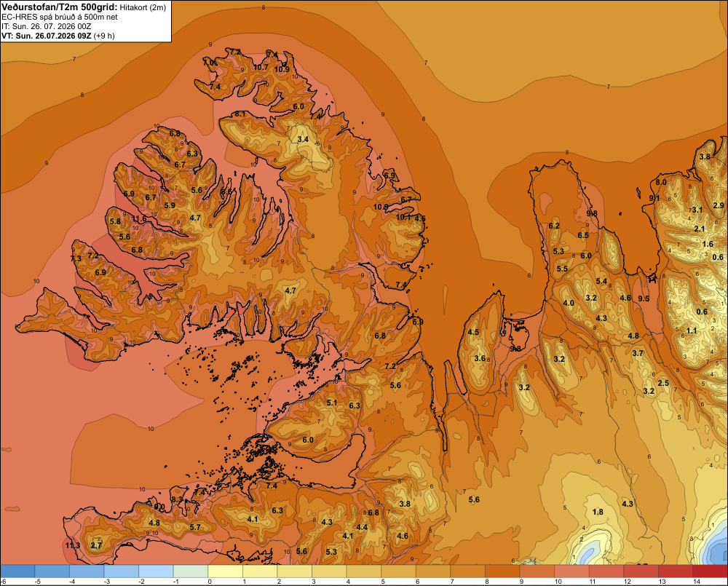Click the '6.5' temperature value on the map
The height and width of the screenshot is (586, 728).
(x=583, y=235)
